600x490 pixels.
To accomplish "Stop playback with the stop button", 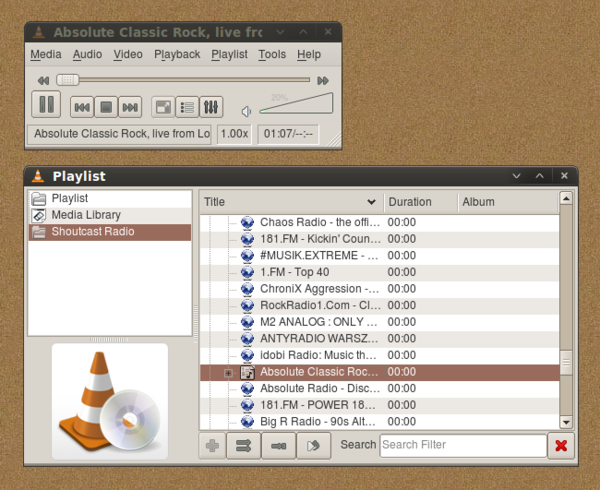I will [106, 107].
